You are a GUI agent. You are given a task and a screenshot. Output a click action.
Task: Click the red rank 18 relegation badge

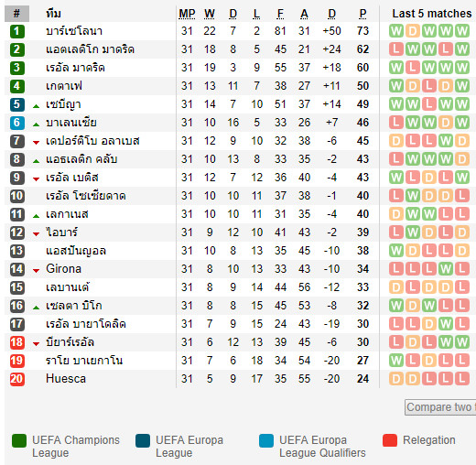[x=17, y=342]
